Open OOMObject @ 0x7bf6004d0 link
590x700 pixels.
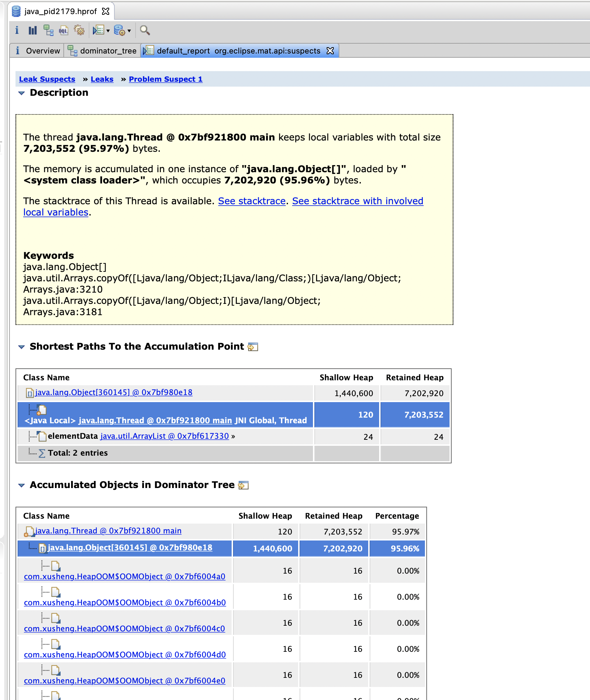pyautogui.click(x=125, y=655)
